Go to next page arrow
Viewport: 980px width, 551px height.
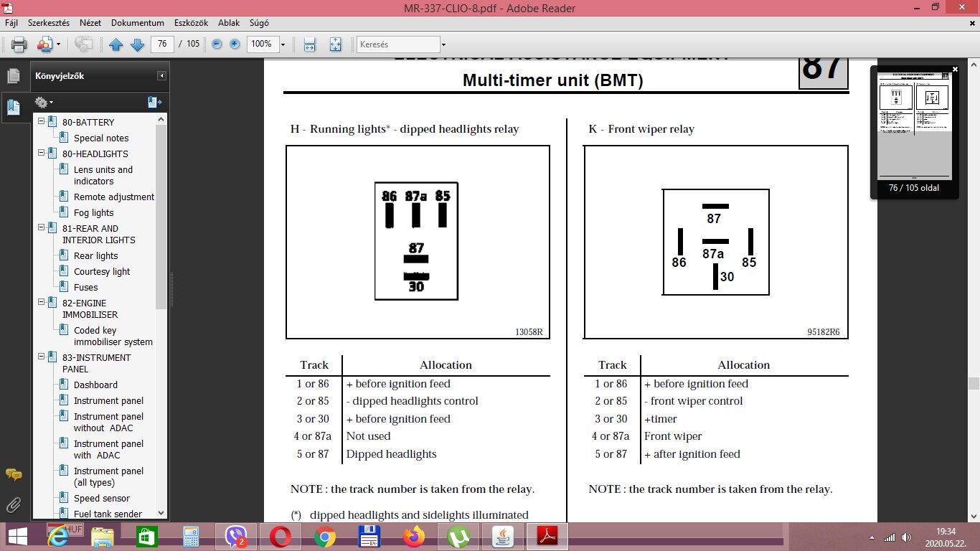pyautogui.click(x=138, y=44)
